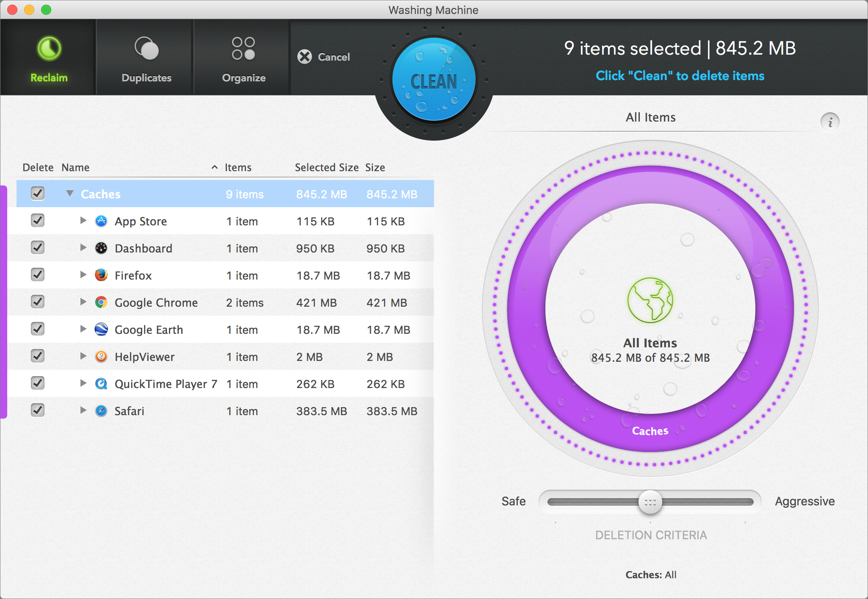The height and width of the screenshot is (599, 868).
Task: Collapse the Caches group triangle
Action: pos(70,194)
